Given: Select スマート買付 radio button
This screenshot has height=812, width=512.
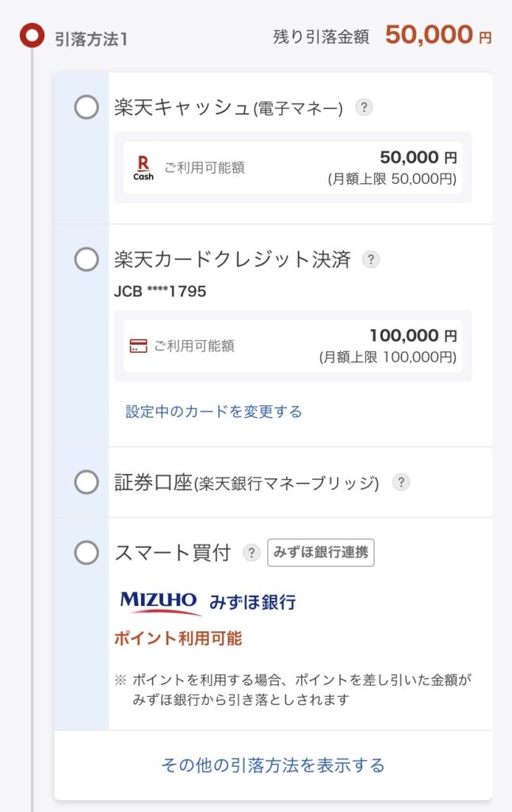Looking at the screenshot, I should 86,552.
